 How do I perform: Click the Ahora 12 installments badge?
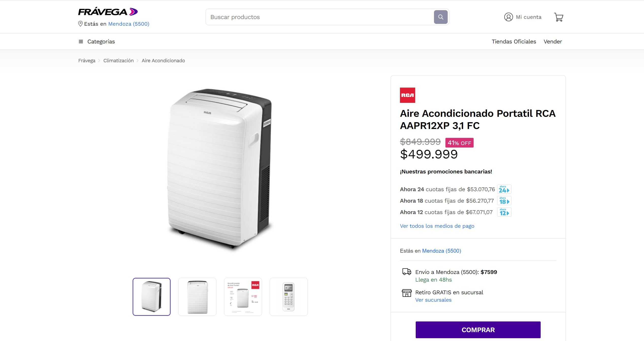pyautogui.click(x=504, y=212)
